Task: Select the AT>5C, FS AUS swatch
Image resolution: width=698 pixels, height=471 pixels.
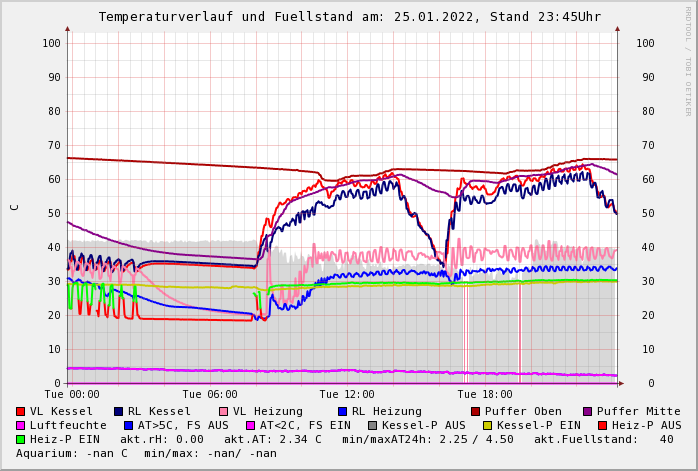Action: pos(128,425)
